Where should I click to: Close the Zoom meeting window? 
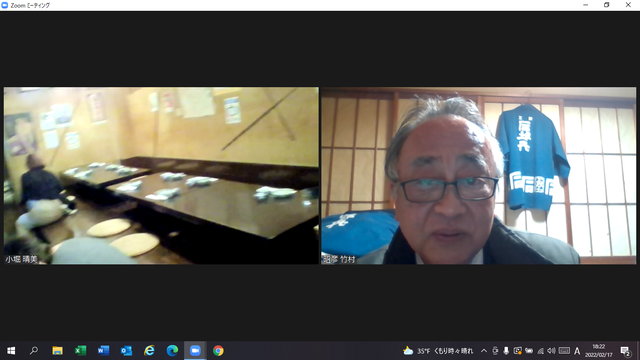628,5
